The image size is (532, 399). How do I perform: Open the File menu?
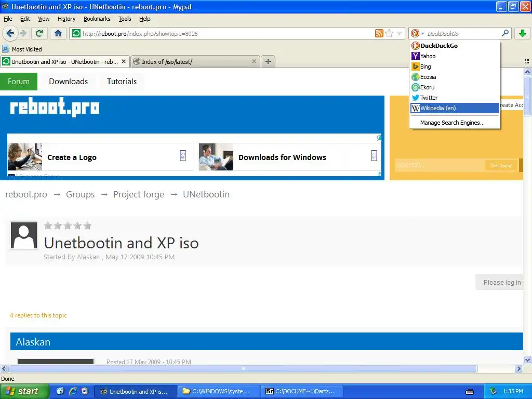[8, 19]
